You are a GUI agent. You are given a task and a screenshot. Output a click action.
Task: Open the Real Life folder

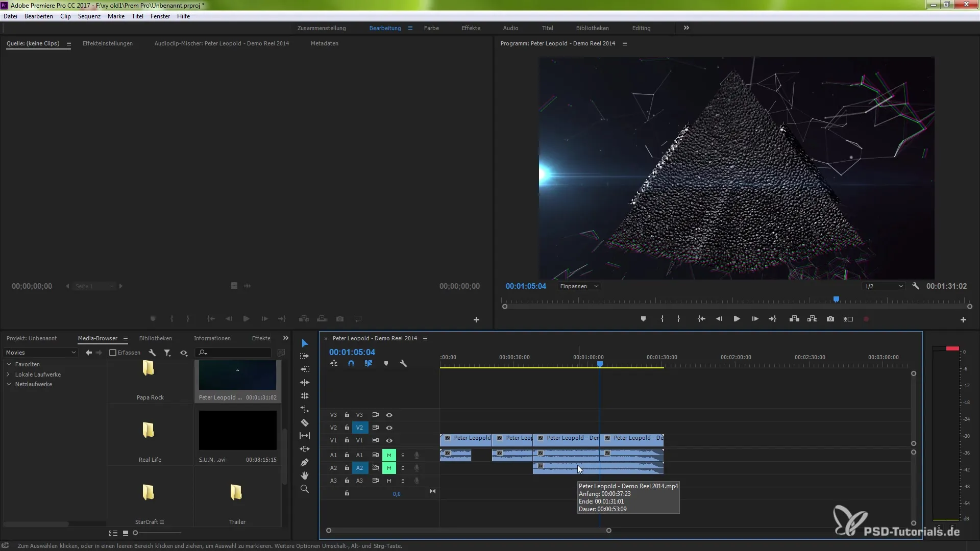click(149, 430)
